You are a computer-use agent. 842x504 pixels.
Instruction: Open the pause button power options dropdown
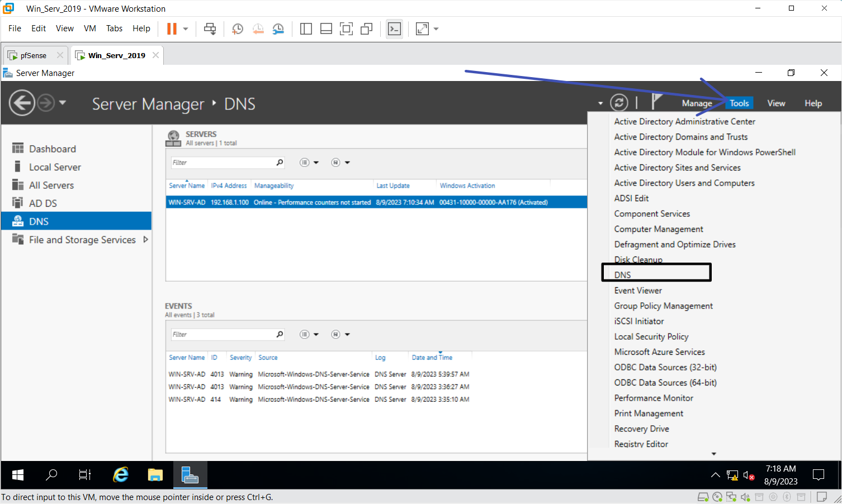tap(186, 28)
